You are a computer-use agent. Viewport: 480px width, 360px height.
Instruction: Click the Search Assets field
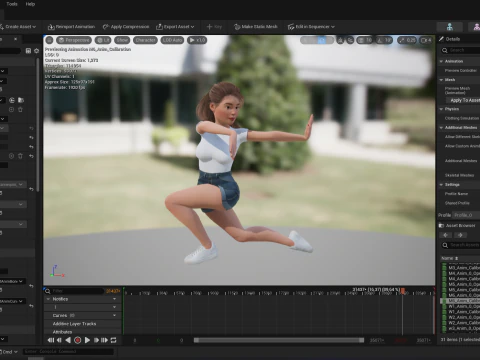[461, 245]
